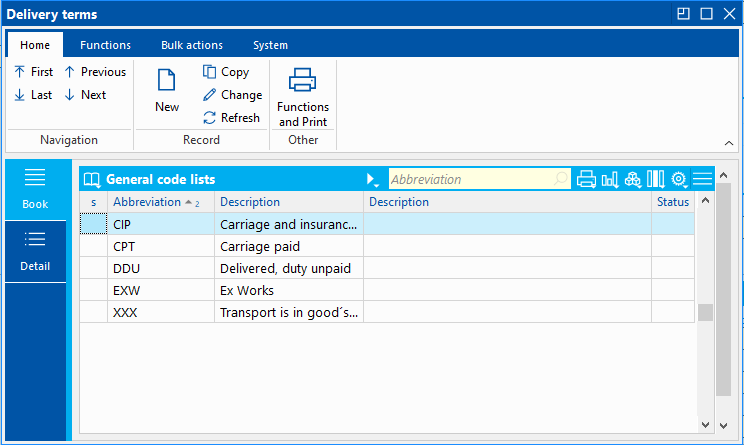
Task: Toggle selection marker cell of CIP row
Action: click(93, 223)
